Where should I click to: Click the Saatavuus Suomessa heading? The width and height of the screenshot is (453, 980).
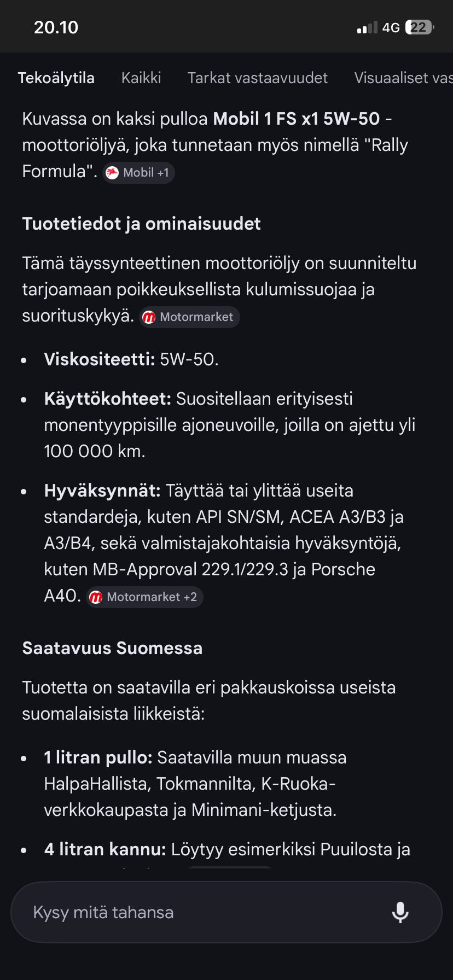click(112, 647)
